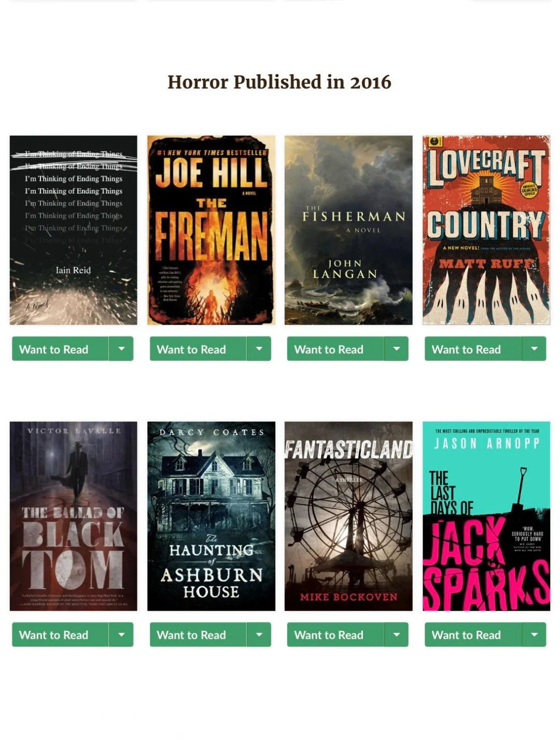Image resolution: width=560 pixels, height=746 pixels.
Task: Add Lovecraft Country to Want to Read
Action: [x=473, y=349]
